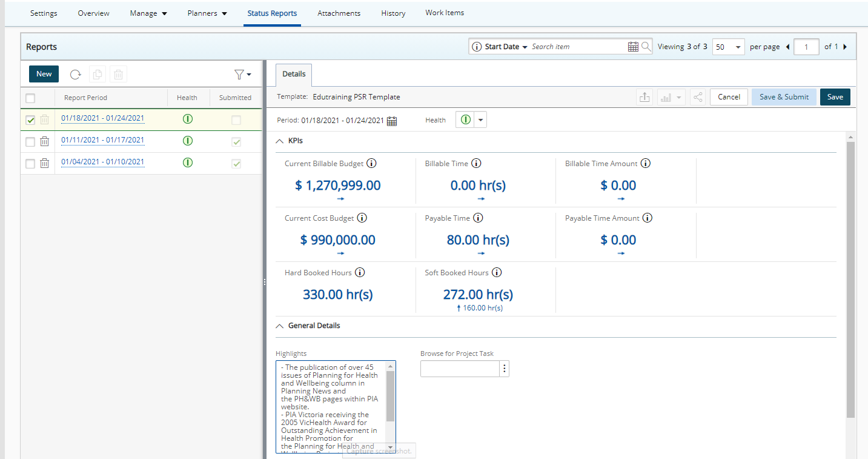Screen dimensions: 868x459
Task: Click the Browse for Project Task ellipsis
Action: (x=505, y=369)
